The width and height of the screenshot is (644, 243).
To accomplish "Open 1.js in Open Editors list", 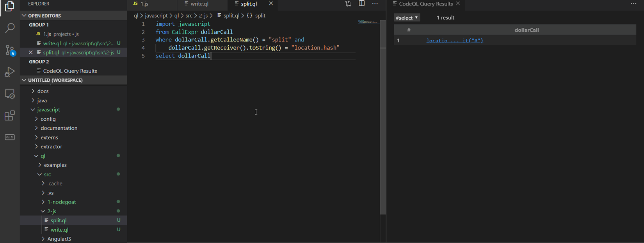I will 73,34.
